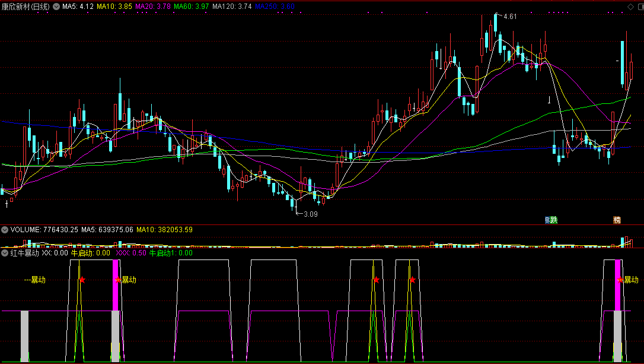Open the VOLUME panel dropdown arrow

point(5,230)
